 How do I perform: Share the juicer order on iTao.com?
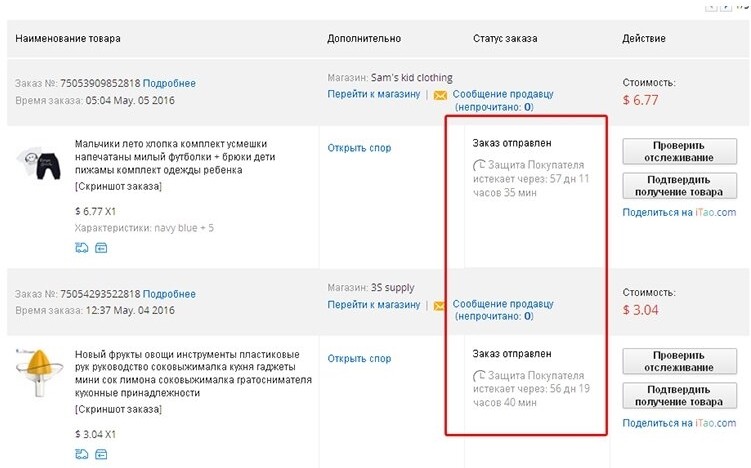tap(679, 423)
